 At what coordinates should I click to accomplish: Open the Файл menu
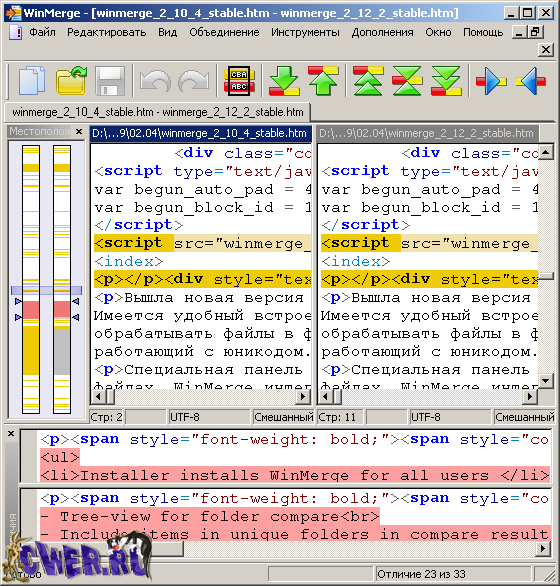43,33
